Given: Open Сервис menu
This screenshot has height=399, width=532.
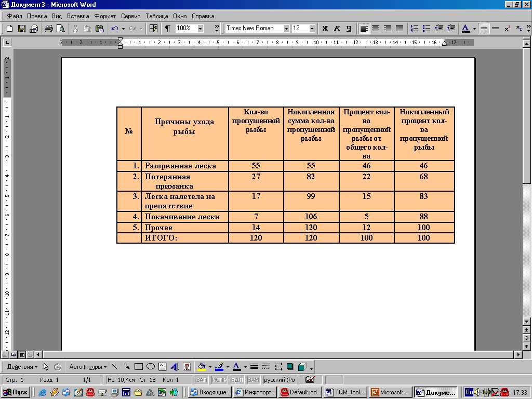Looking at the screenshot, I should [130, 16].
